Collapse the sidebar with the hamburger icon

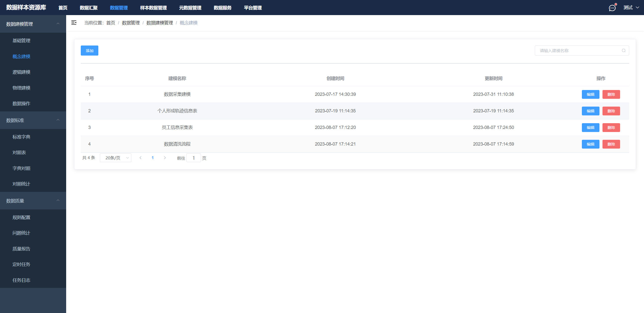74,23
